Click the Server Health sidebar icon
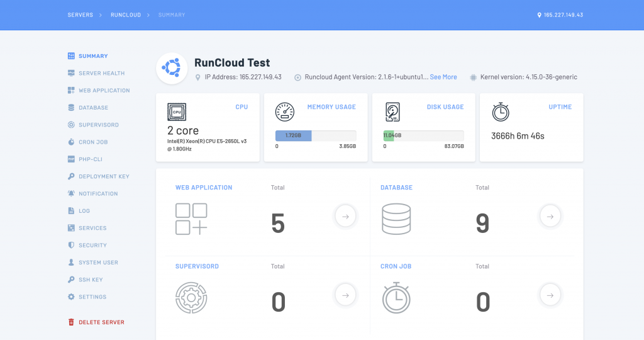 tap(71, 73)
